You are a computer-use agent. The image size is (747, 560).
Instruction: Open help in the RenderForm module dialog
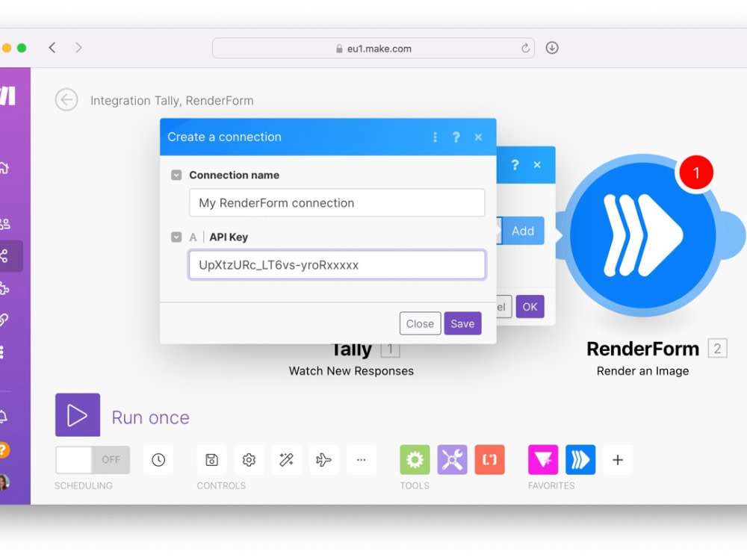click(515, 165)
